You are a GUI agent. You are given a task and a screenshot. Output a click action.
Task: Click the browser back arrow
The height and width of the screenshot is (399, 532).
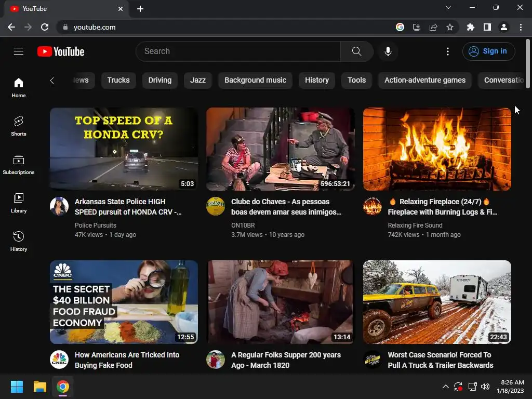click(x=11, y=27)
